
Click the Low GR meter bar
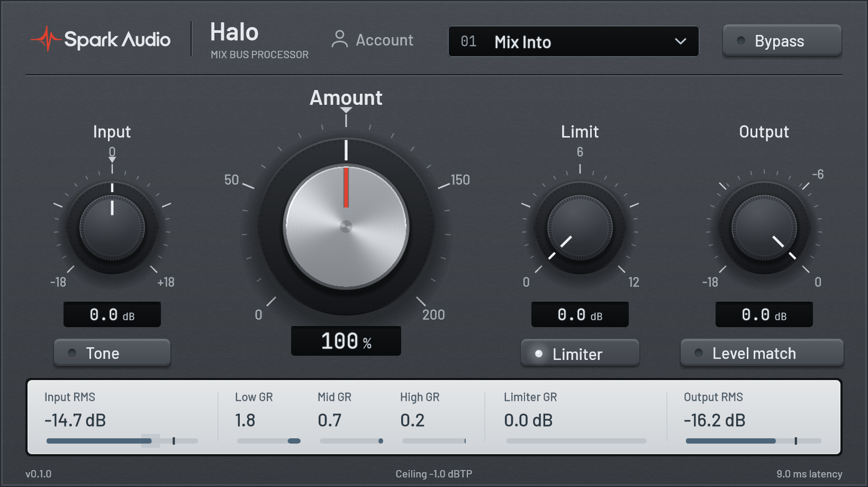[269, 440]
